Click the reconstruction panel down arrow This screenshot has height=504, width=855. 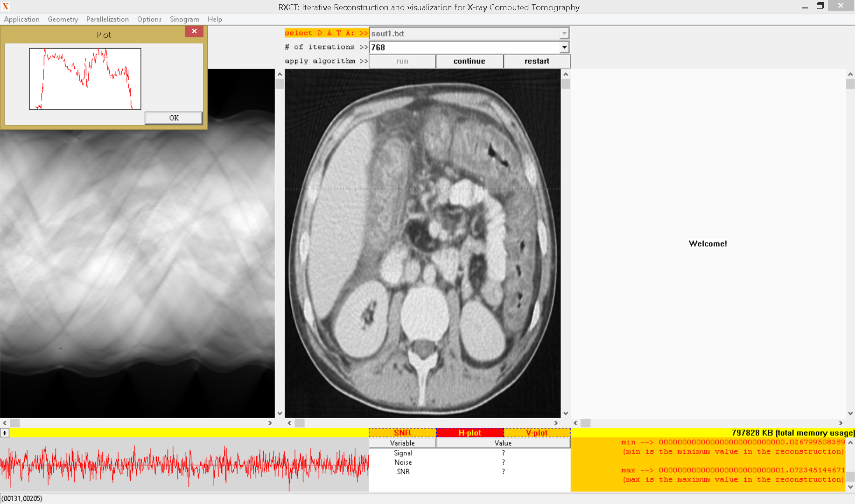[566, 413]
